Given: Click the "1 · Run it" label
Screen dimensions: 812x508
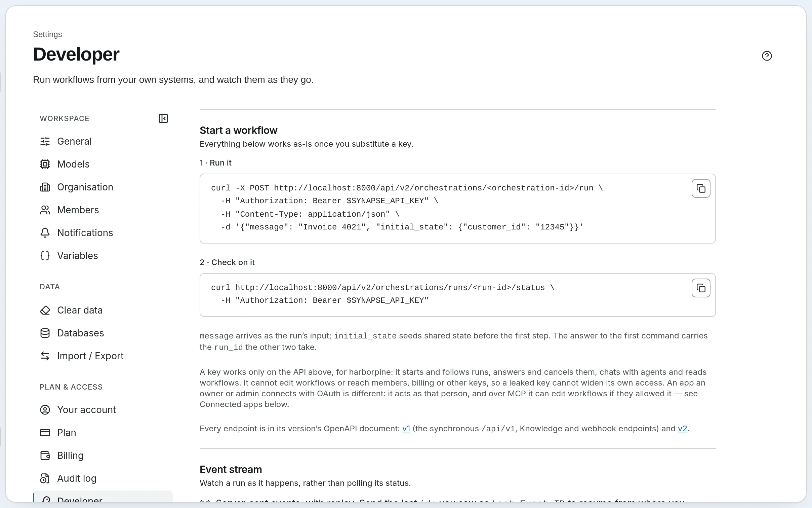Looking at the screenshot, I should point(215,163).
